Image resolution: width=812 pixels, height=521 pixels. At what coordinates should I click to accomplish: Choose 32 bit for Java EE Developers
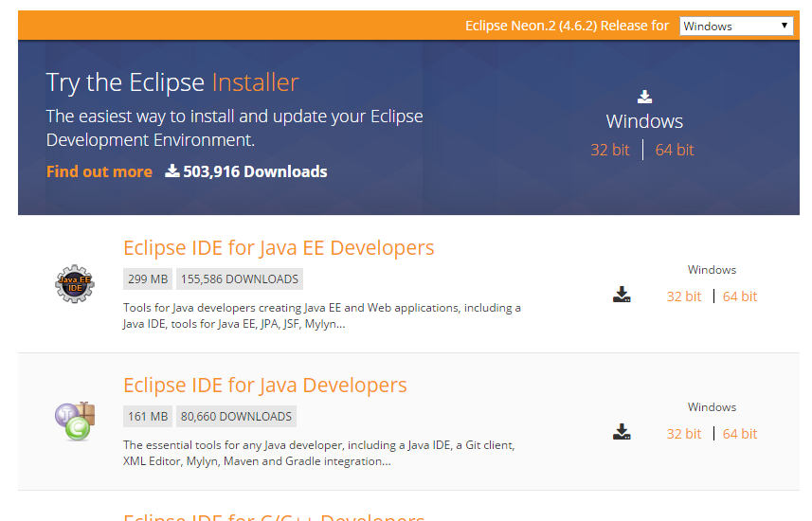pyautogui.click(x=683, y=296)
